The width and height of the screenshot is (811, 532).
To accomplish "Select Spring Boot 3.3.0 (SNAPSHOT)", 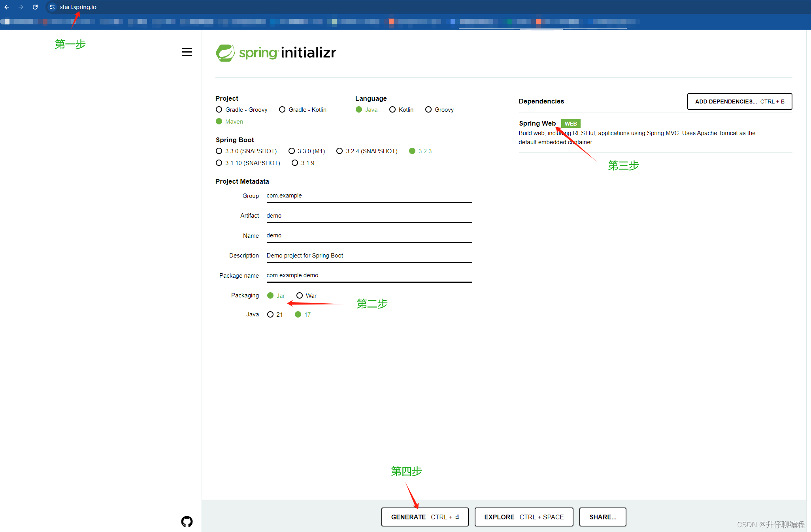I will click(246, 151).
